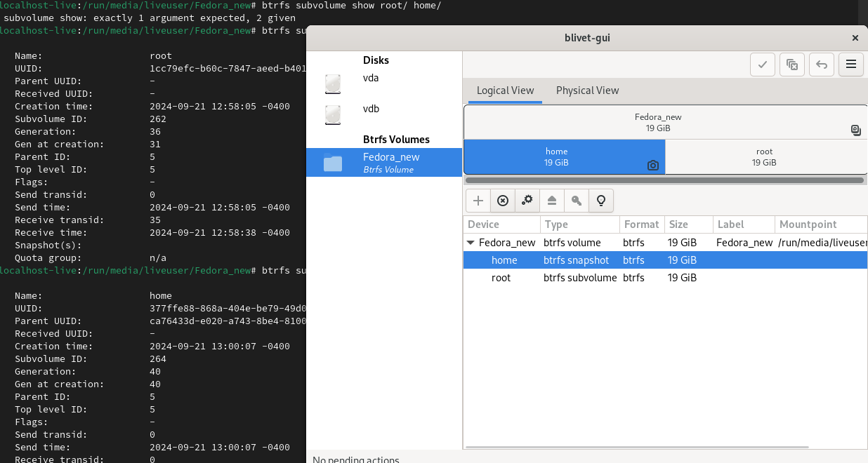The height and width of the screenshot is (463, 868).
Task: Click the 'Name: root' line in the terminal
Action: [93, 56]
